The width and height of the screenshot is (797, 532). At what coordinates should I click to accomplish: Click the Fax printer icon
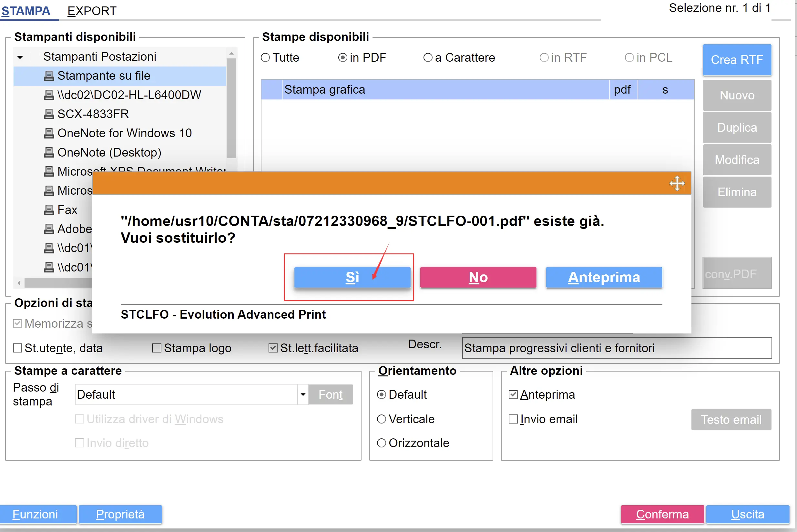pyautogui.click(x=49, y=210)
